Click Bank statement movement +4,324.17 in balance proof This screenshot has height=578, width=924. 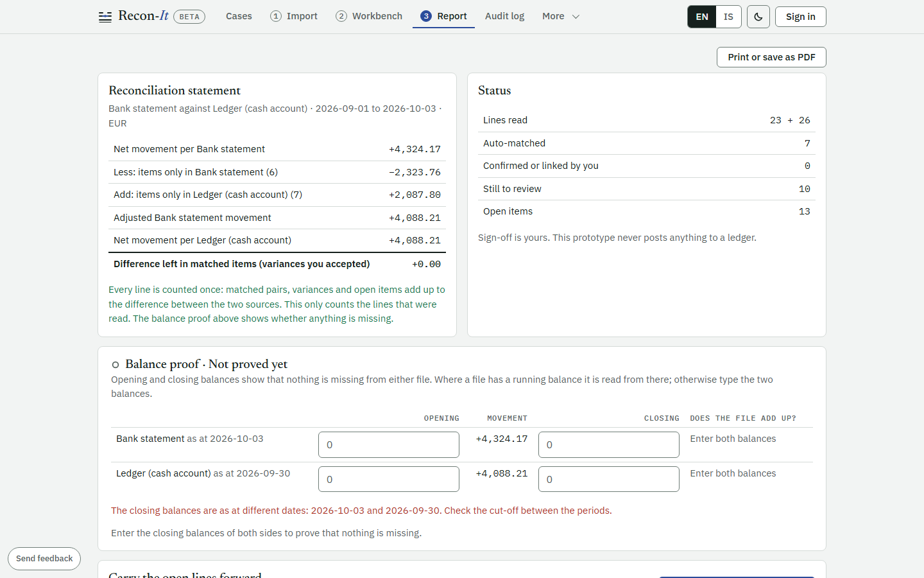pos(502,439)
